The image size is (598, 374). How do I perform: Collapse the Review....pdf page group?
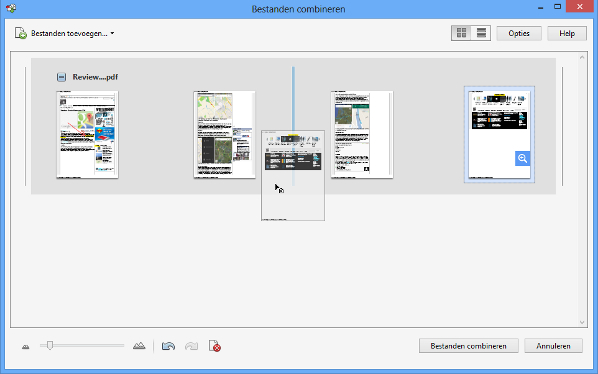[61, 77]
